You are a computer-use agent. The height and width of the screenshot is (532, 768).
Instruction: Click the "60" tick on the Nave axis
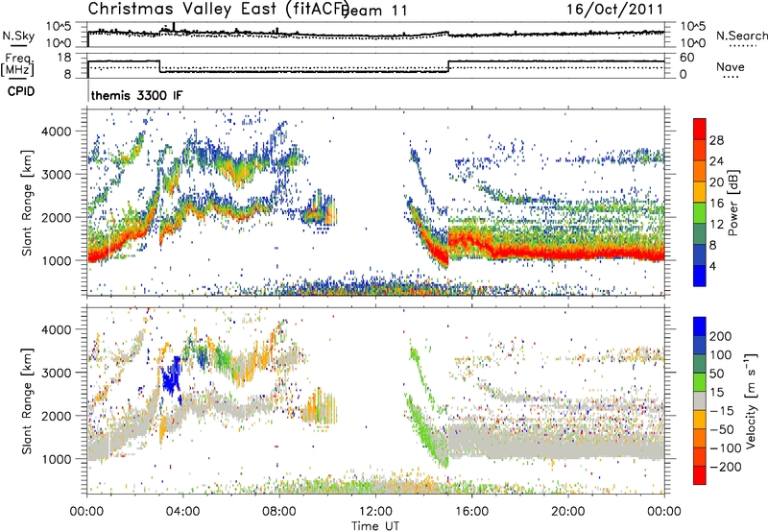(x=687, y=58)
